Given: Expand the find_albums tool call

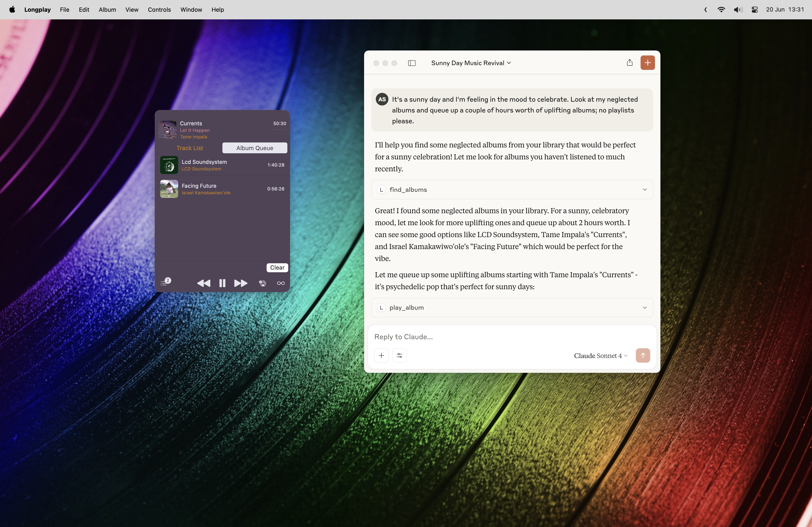Looking at the screenshot, I should click(512, 190).
